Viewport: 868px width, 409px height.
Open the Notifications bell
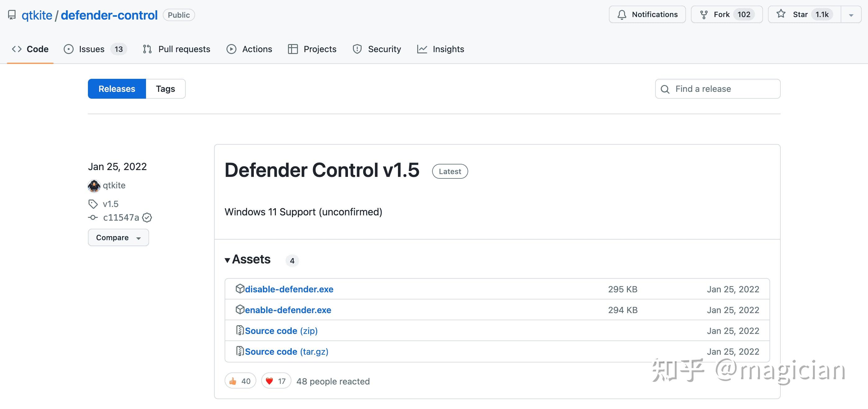[x=623, y=14]
